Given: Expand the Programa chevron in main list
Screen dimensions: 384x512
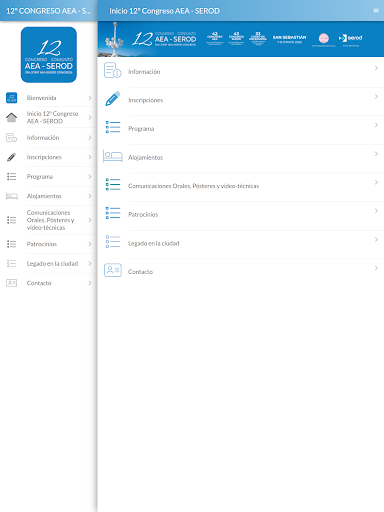Looking at the screenshot, I should pos(376,125).
